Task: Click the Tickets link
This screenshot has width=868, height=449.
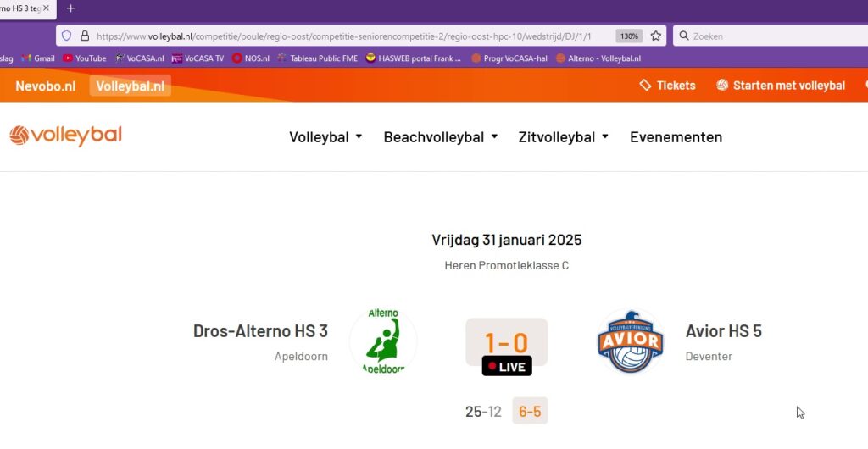Action: tap(667, 86)
